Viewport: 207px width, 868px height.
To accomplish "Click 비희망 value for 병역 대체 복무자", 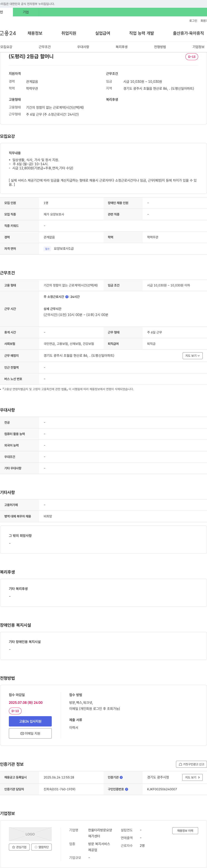I will 48,516.
